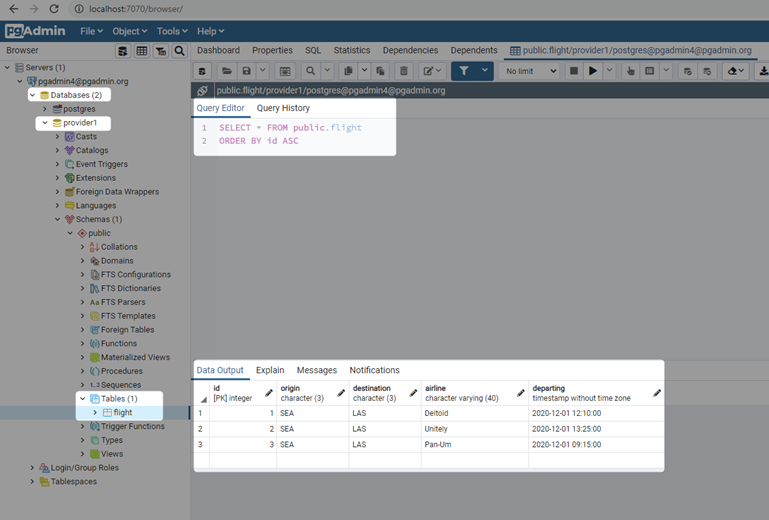Click the Filtered Rows icon in Browser panel
Viewport: 769px width, 520px height.
pos(161,51)
